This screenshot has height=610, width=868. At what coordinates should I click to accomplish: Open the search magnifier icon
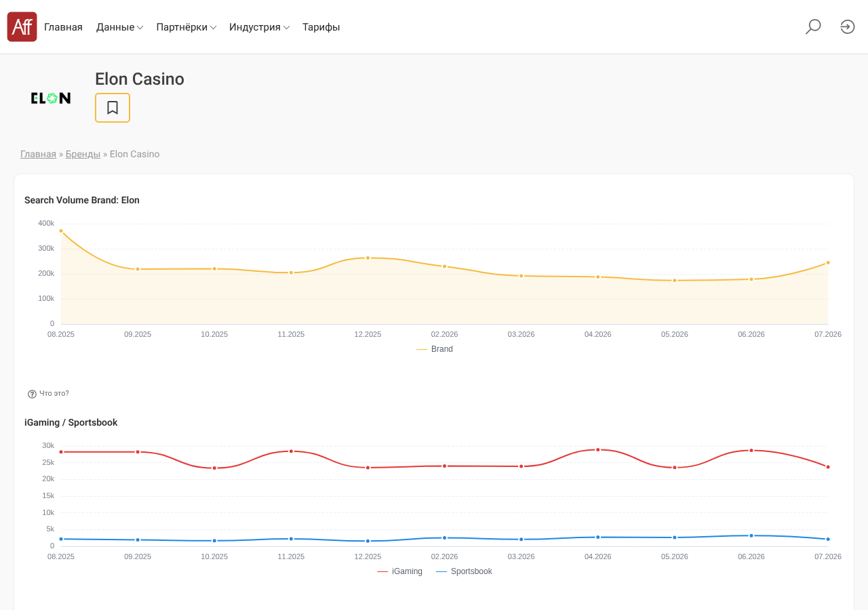click(813, 27)
